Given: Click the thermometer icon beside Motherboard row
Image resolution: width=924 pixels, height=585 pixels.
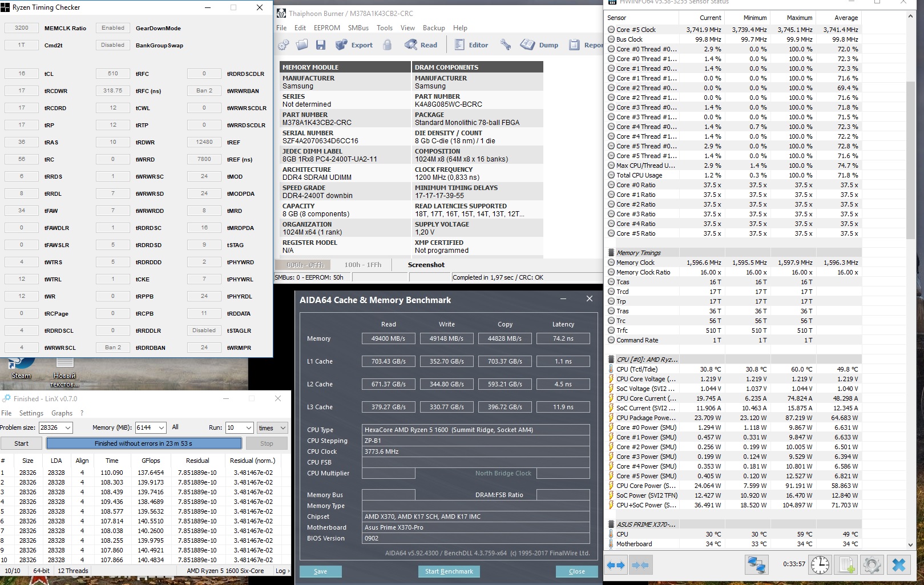Looking at the screenshot, I should click(x=611, y=544).
